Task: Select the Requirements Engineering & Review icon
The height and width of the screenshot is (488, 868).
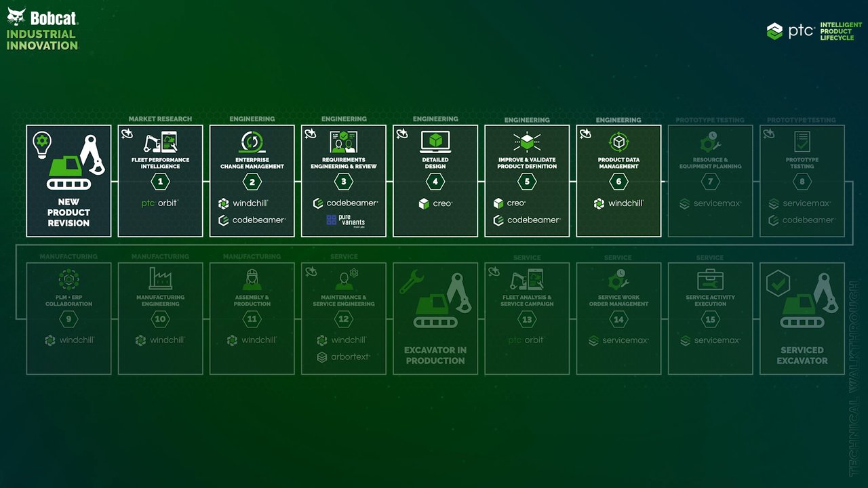Action: 344,142
